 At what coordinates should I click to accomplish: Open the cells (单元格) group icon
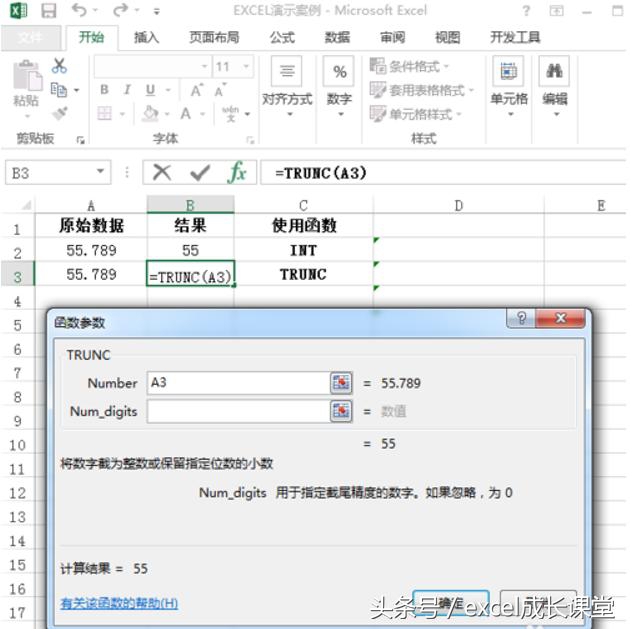pyautogui.click(x=508, y=71)
